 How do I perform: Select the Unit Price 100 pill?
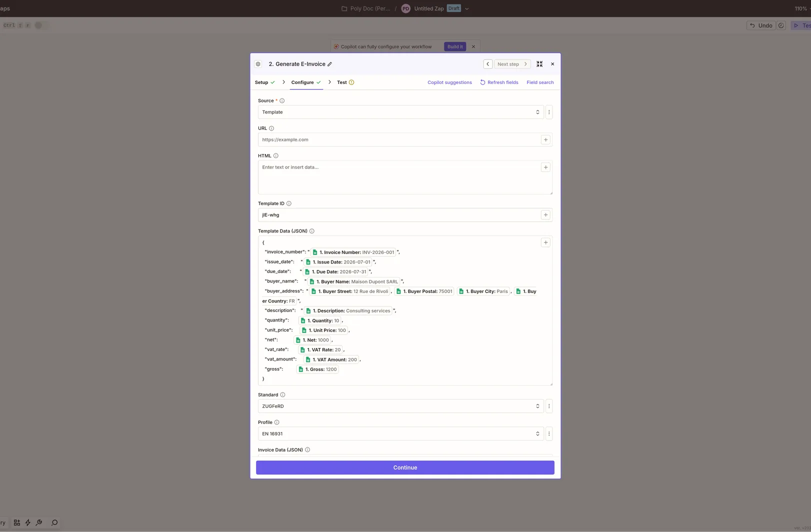click(x=323, y=330)
